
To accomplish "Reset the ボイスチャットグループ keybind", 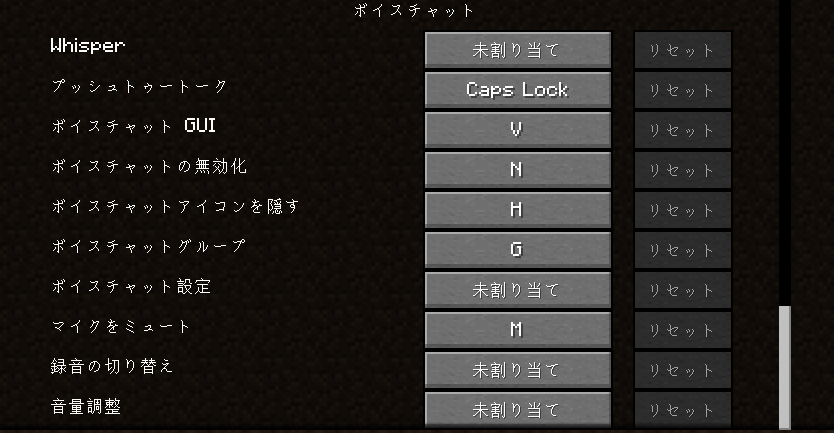I will [683, 250].
